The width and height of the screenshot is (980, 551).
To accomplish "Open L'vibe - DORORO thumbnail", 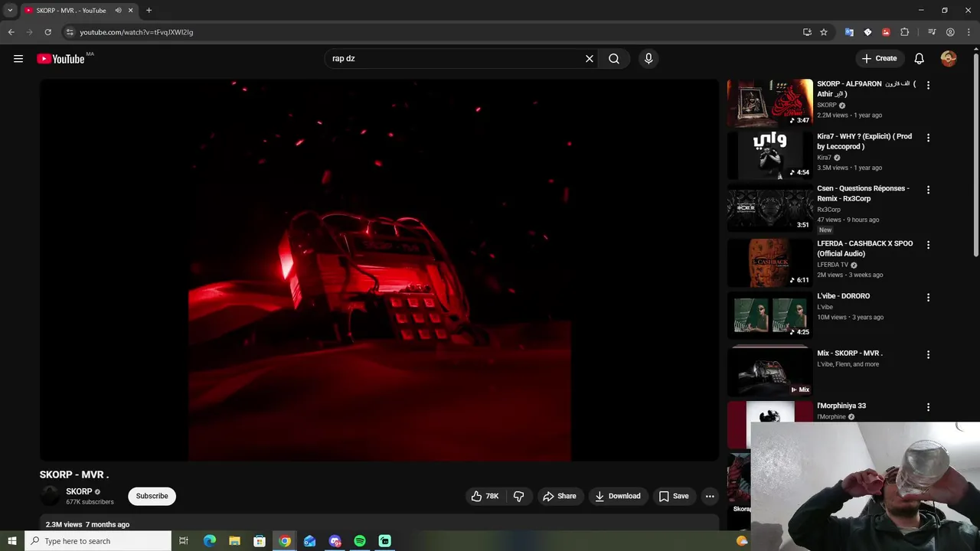I will point(769,315).
